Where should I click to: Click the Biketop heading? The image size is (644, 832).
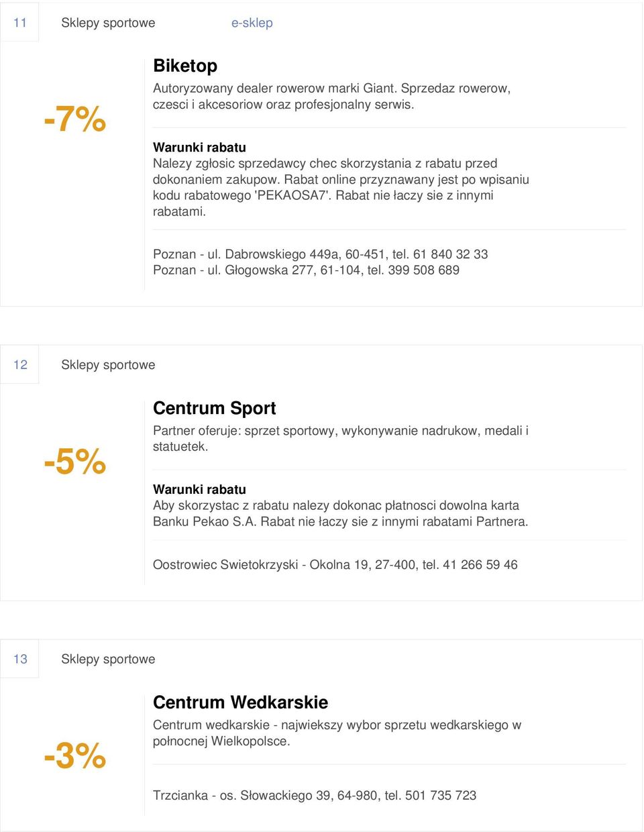(185, 66)
